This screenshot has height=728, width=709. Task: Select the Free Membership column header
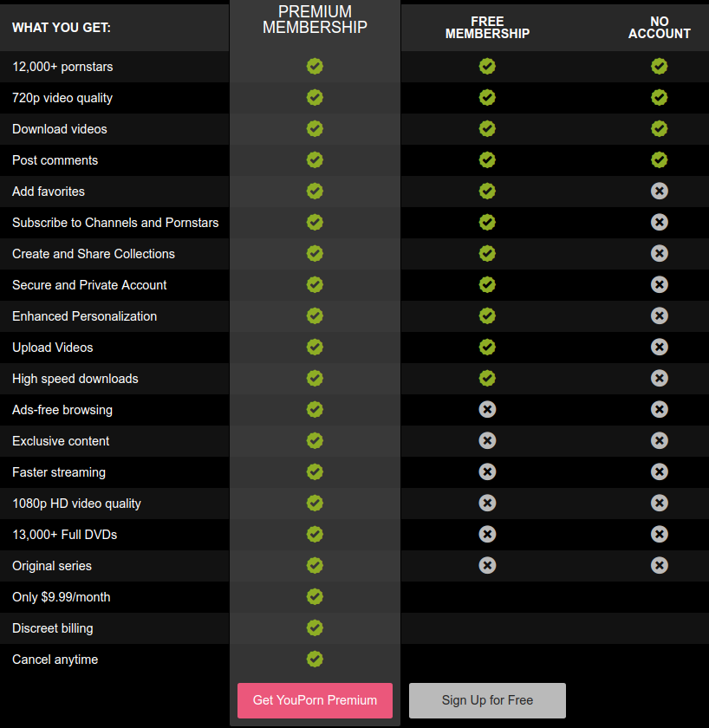pyautogui.click(x=487, y=28)
